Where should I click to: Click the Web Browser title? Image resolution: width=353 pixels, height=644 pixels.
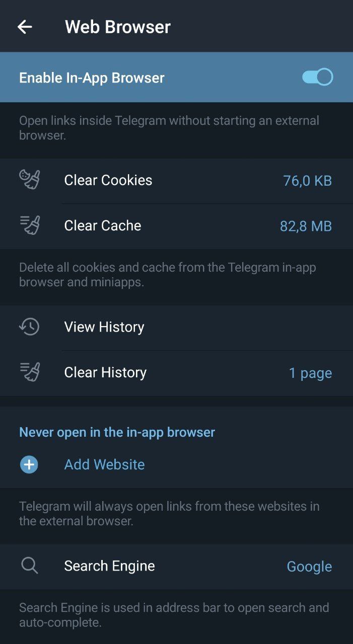tap(118, 27)
